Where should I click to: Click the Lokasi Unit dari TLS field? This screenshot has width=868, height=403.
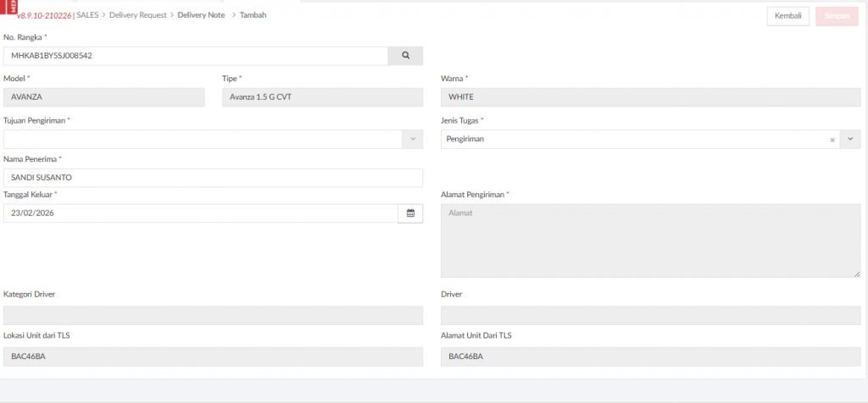(212, 356)
